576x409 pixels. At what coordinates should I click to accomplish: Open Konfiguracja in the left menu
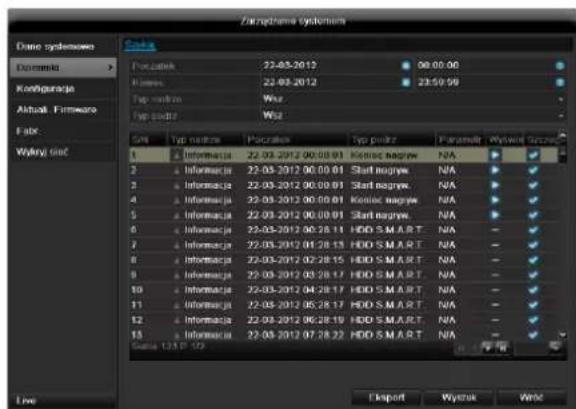(x=63, y=89)
